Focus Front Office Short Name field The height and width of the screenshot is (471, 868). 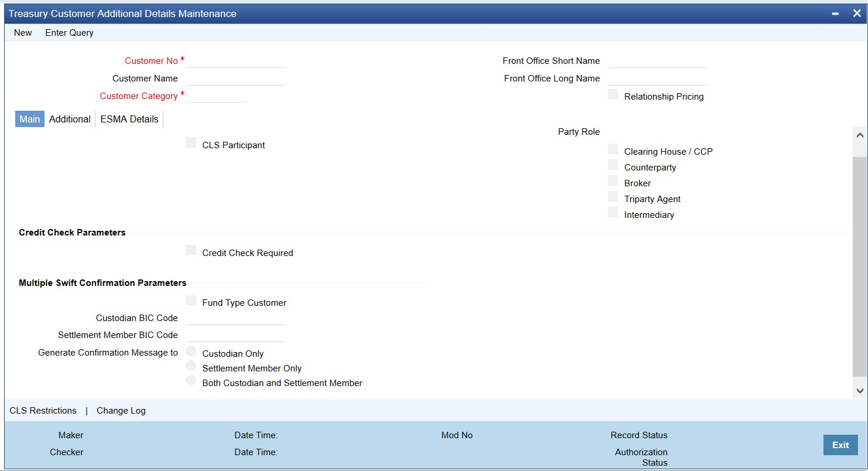(658, 61)
